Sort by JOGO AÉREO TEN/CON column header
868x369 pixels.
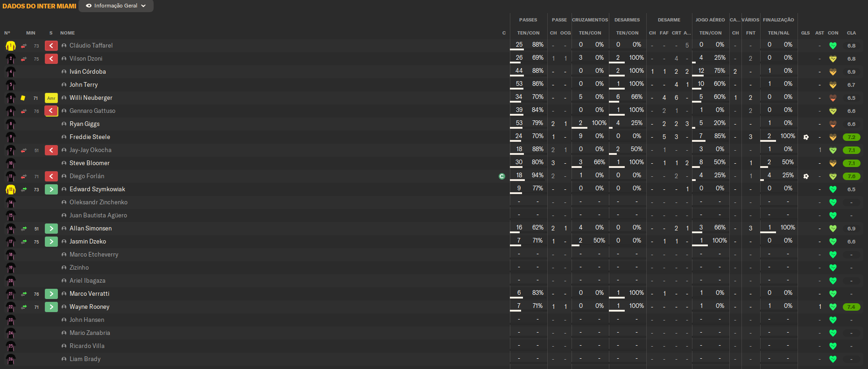tap(710, 33)
